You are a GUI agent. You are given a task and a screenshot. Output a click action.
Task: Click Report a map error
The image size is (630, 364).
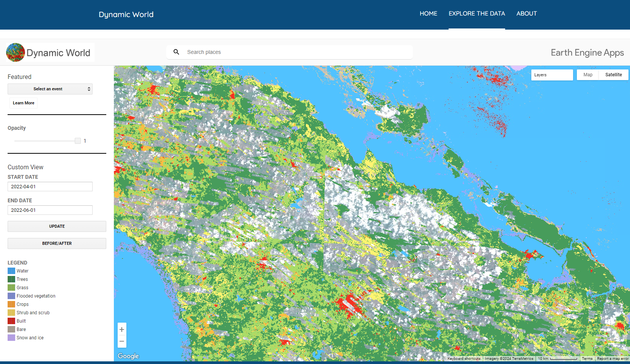[613, 359]
